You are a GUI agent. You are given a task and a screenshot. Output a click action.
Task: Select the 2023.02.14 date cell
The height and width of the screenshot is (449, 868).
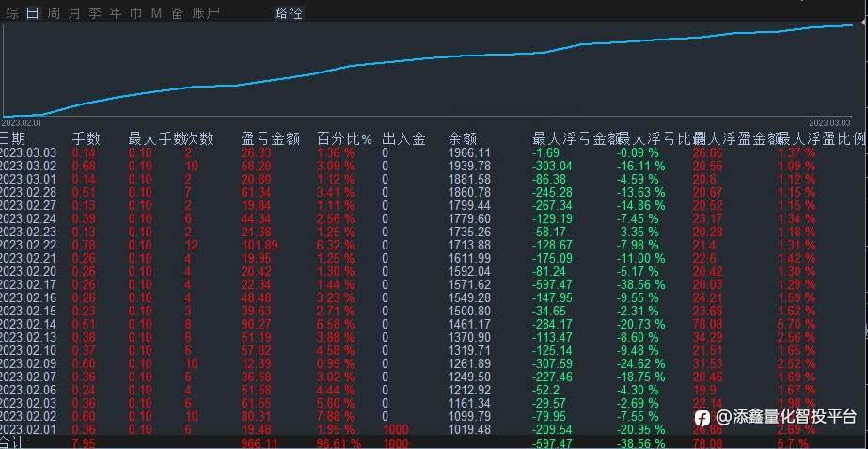pyautogui.click(x=27, y=324)
